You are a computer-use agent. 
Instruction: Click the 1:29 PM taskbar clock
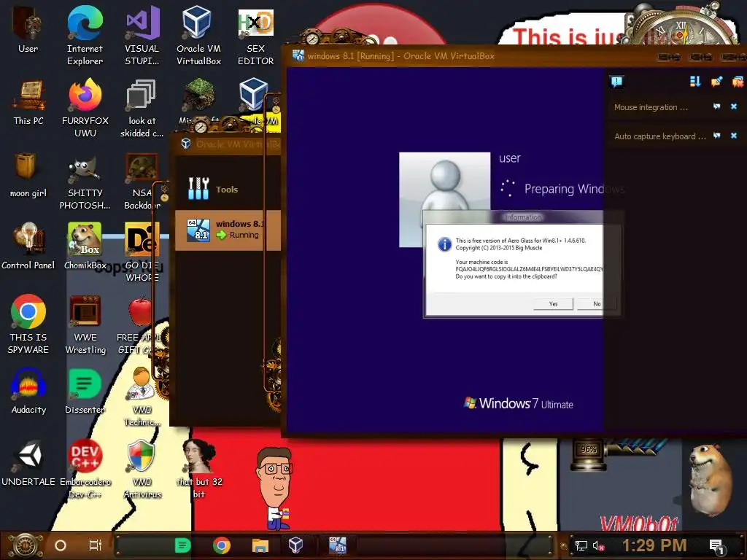pyautogui.click(x=654, y=545)
